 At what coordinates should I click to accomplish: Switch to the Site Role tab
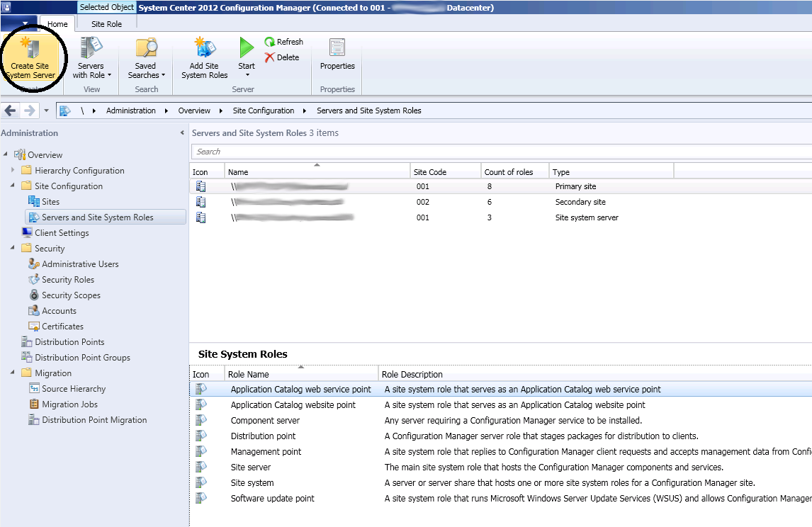point(106,24)
